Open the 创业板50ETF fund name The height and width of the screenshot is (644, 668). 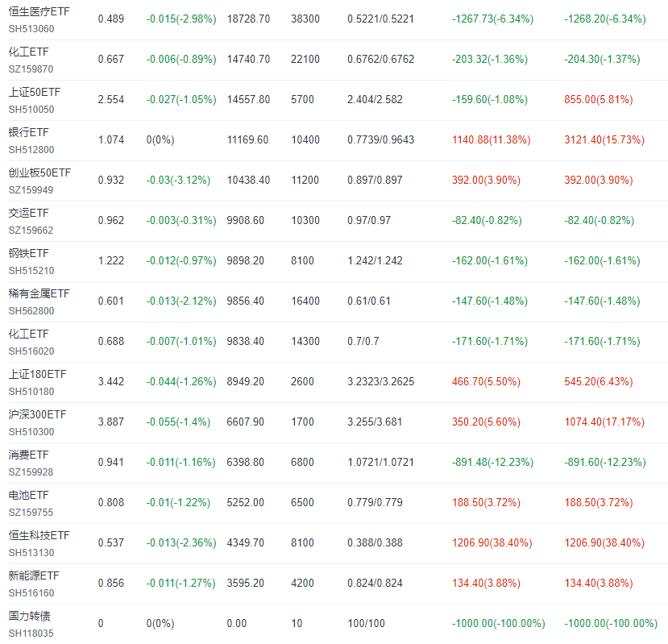(x=39, y=172)
